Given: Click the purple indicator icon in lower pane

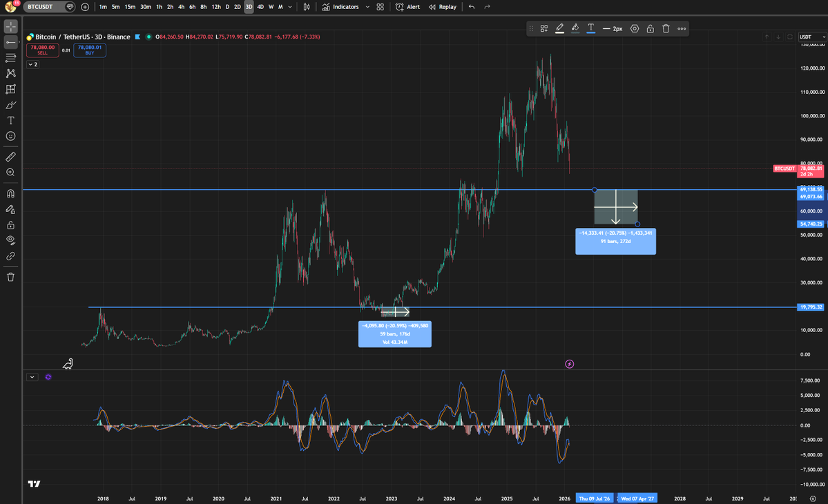Looking at the screenshot, I should [48, 377].
